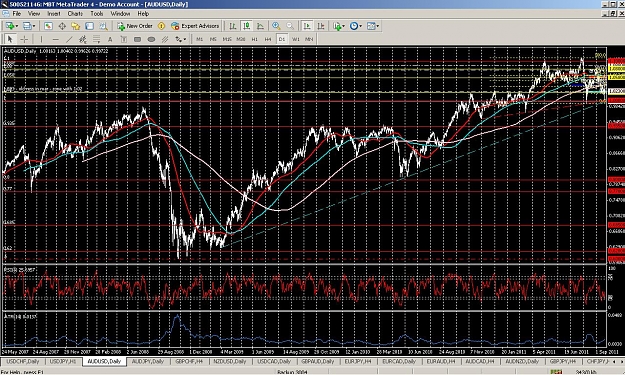
Task: Switch chart to bar chart type
Action: [x=233, y=26]
